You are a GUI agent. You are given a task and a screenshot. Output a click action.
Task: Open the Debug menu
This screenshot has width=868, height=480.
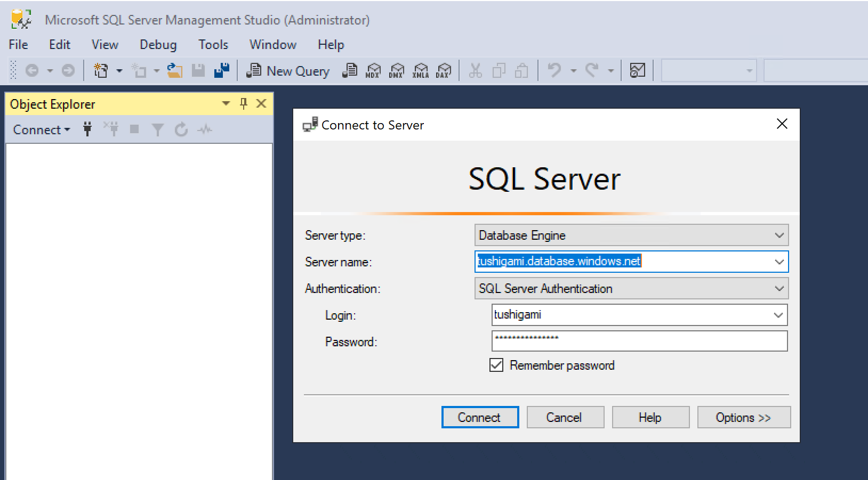158,45
